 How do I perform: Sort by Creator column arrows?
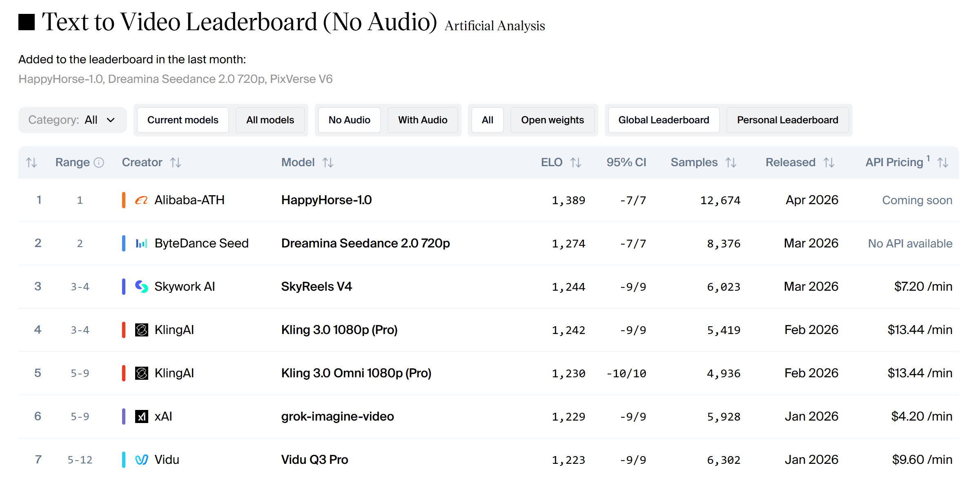(x=176, y=163)
